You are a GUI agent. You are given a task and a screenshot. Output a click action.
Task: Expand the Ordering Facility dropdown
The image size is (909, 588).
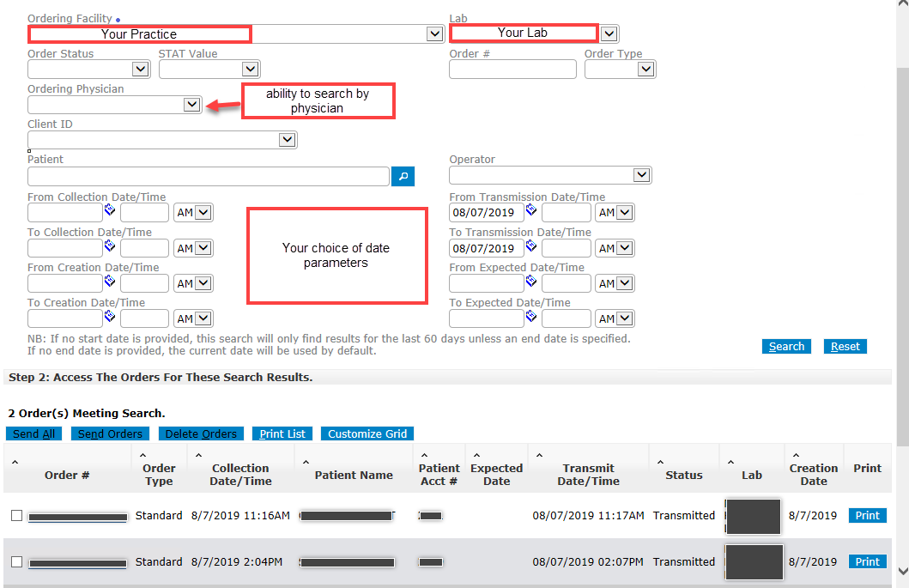tap(435, 33)
